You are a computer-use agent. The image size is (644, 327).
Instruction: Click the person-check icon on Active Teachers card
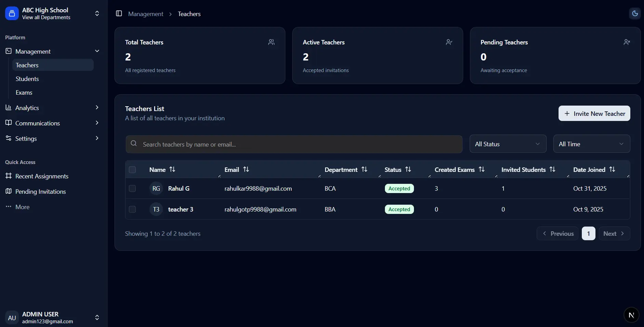tap(449, 42)
